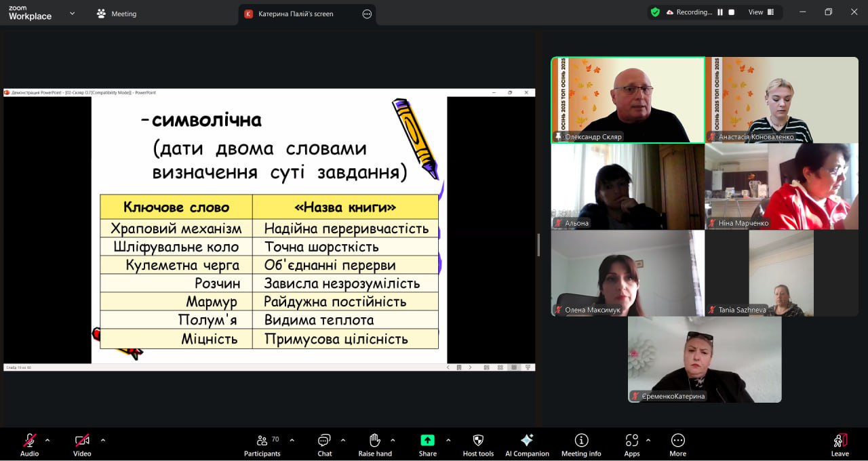Click the PowerPoint title bar app icon
The width and height of the screenshot is (868, 461).
(7, 92)
